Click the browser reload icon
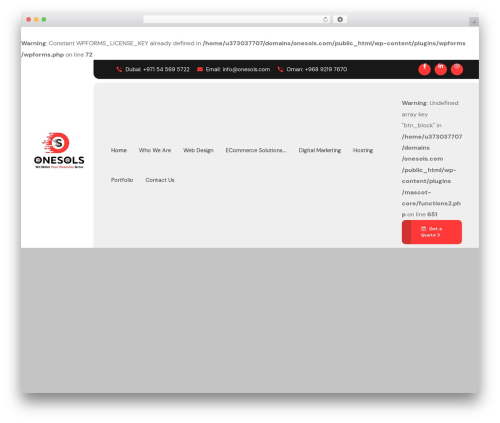The image size is (500, 423). 325,19
